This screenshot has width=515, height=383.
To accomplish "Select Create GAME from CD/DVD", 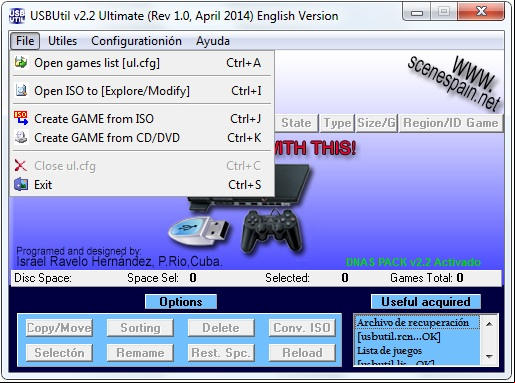I will [x=142, y=138].
